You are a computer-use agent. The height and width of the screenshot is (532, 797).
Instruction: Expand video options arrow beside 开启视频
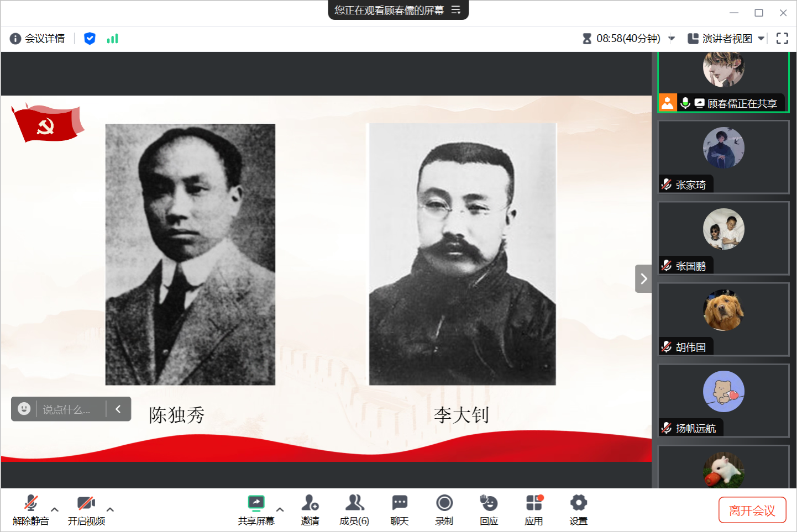point(110,509)
